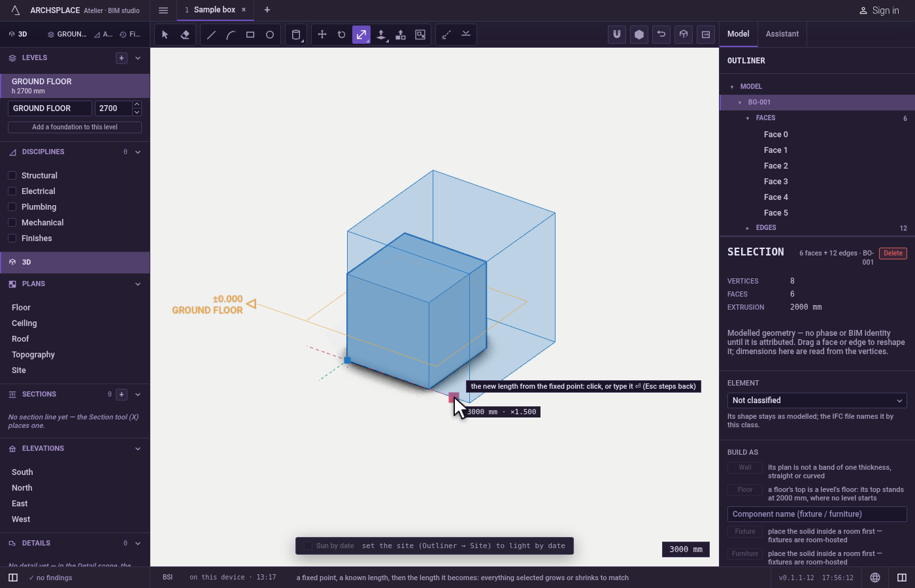Image resolution: width=915 pixels, height=588 pixels.
Task: Switch to the Assistant tab
Action: tap(782, 34)
